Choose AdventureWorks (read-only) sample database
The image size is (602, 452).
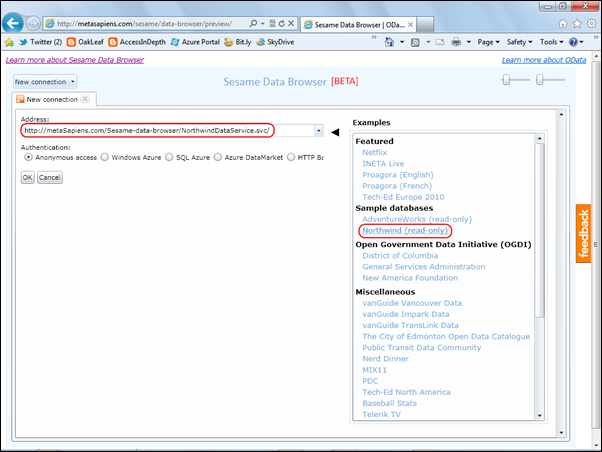point(417,219)
